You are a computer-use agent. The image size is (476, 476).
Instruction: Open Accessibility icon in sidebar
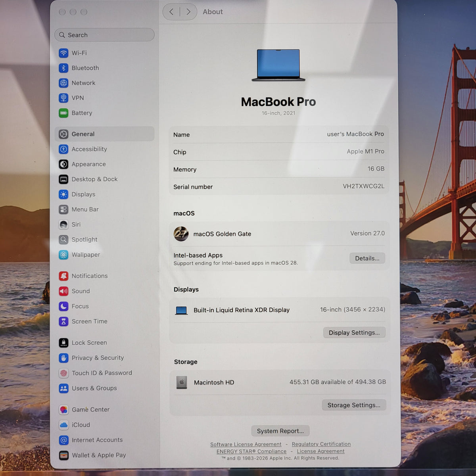point(63,149)
